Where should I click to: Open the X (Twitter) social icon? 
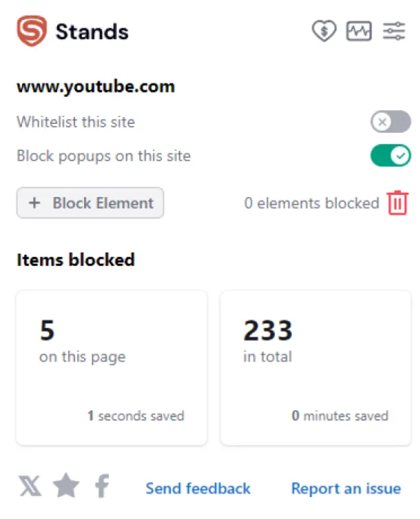[30, 487]
